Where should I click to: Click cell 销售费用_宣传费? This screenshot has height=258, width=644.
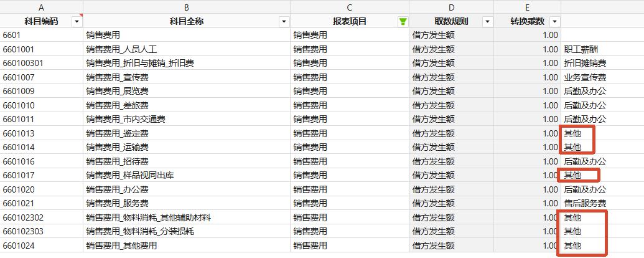(187, 77)
